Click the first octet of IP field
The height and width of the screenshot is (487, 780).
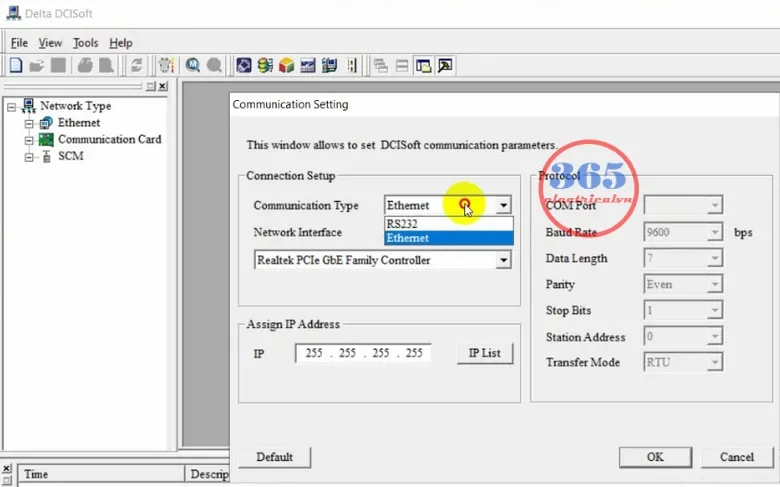coord(314,353)
